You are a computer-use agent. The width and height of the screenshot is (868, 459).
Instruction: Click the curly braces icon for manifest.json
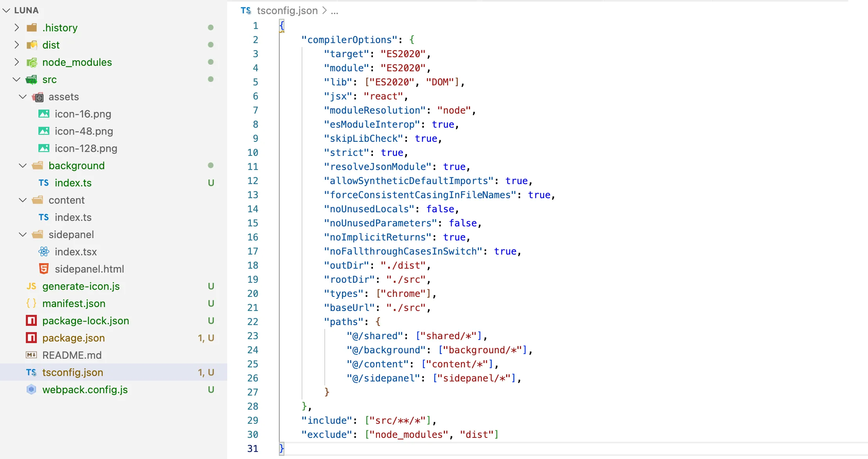[31, 303]
